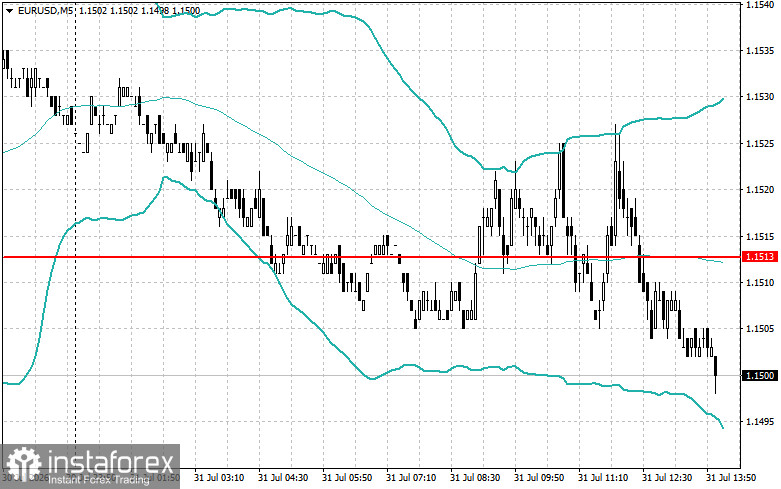Image resolution: width=781 pixels, height=489 pixels.
Task: Click the 1.1540 price axis label
Action: pyautogui.click(x=760, y=4)
